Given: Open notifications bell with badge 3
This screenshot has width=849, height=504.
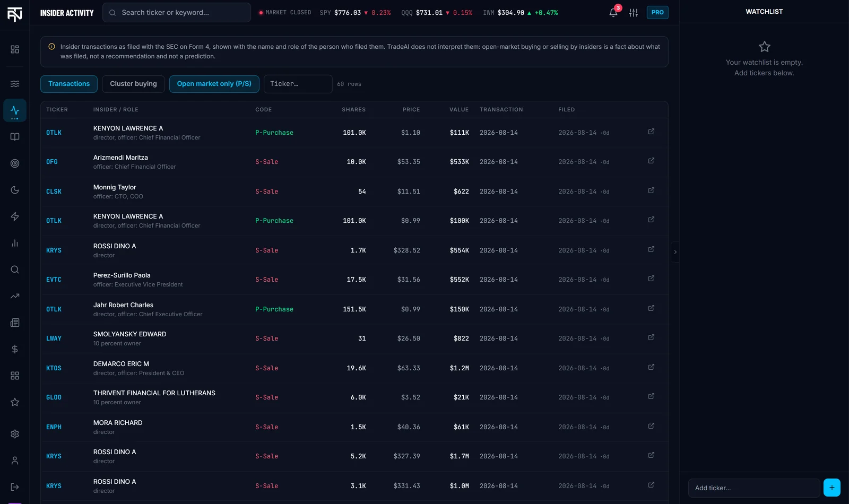Looking at the screenshot, I should tap(613, 12).
